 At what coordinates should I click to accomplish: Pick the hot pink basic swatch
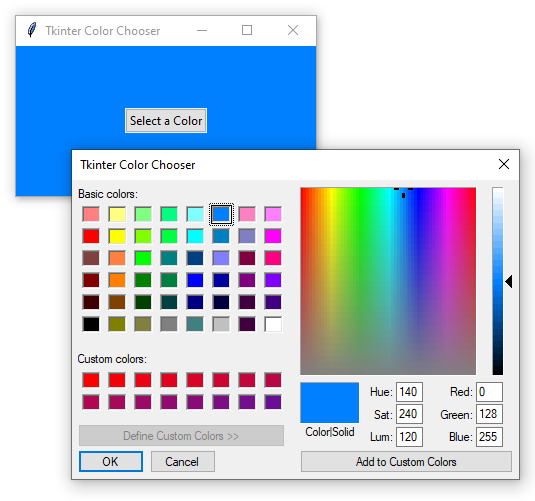(x=273, y=258)
